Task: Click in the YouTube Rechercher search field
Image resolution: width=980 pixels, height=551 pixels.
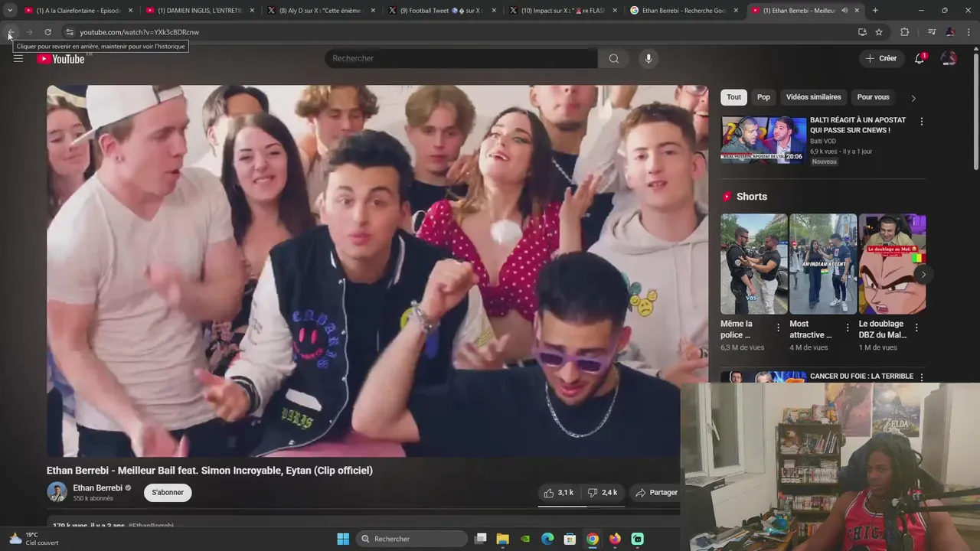Action: coord(461,58)
